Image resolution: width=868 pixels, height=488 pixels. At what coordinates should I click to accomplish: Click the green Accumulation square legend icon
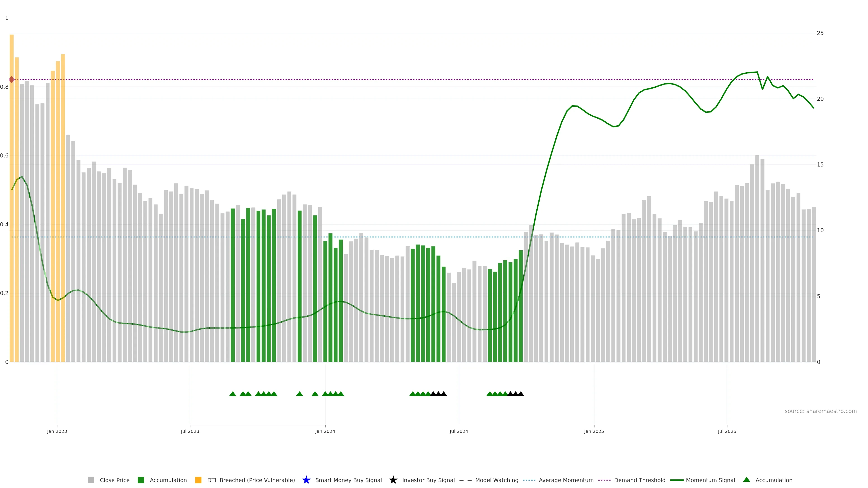click(141, 480)
